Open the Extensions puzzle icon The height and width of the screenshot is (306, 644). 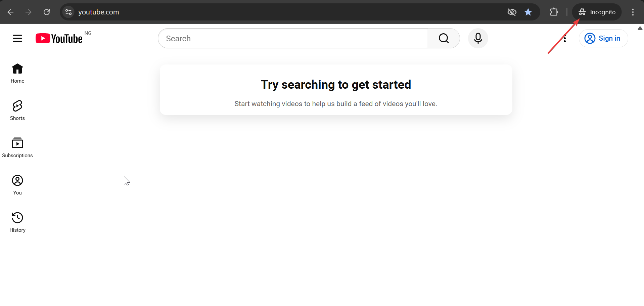pyautogui.click(x=554, y=12)
